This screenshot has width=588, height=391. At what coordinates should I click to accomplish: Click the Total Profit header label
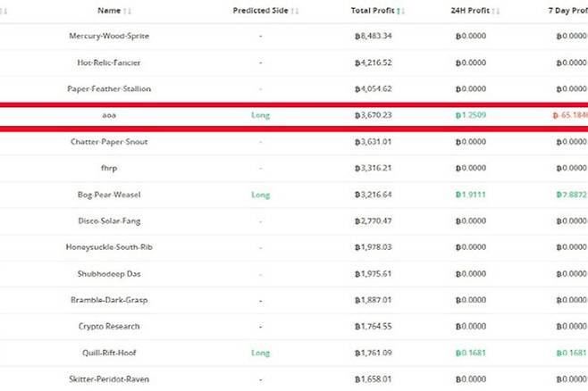(372, 11)
